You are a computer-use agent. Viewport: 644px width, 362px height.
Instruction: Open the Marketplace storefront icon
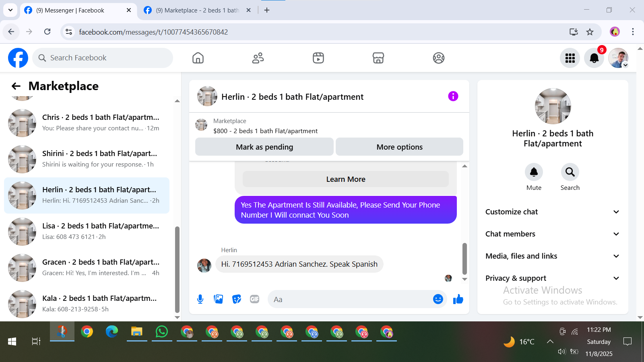click(x=378, y=58)
